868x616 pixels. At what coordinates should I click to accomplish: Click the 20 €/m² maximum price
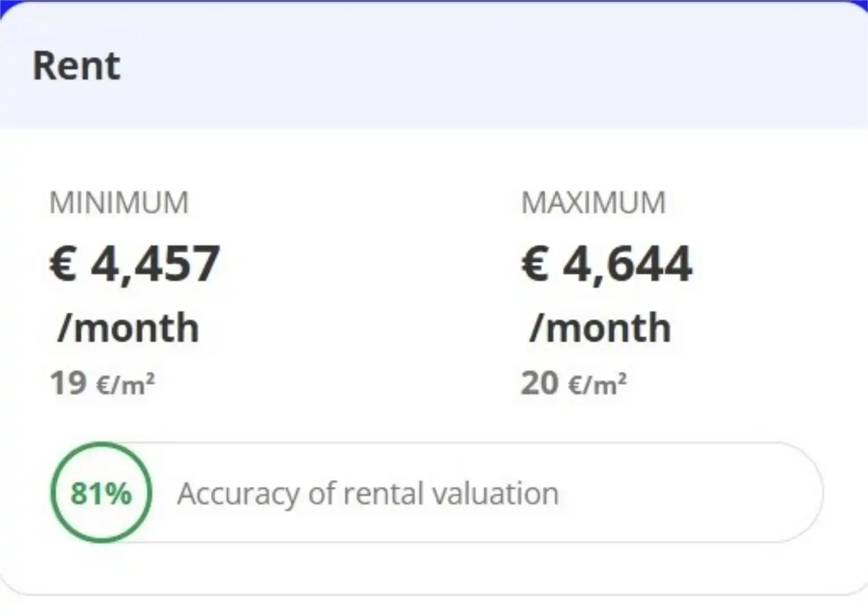point(574,383)
